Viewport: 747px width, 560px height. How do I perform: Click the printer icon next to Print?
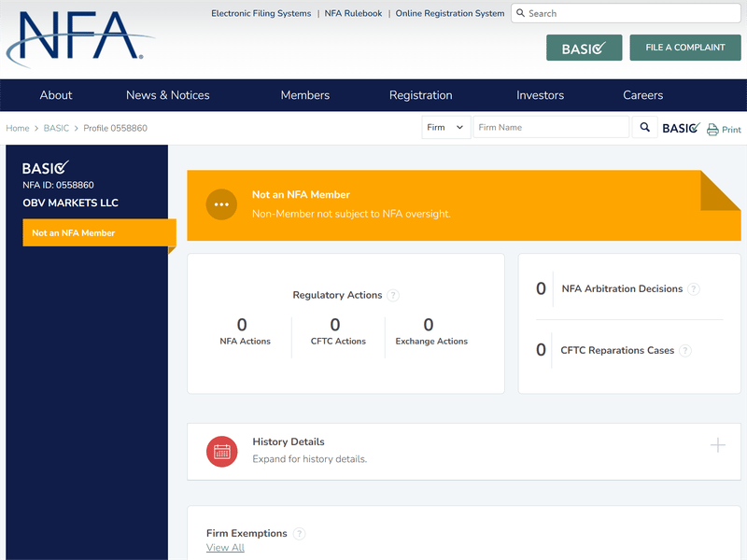pos(712,130)
